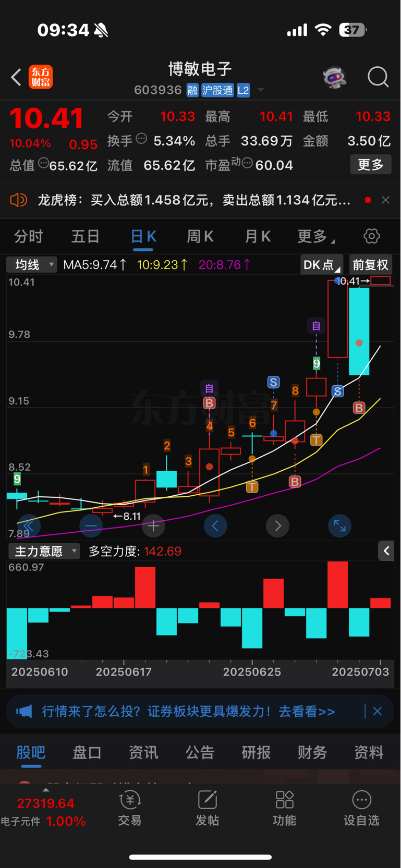The width and height of the screenshot is (401, 868).
Task: Tap the B marker at chart bottom center
Action: tap(295, 482)
